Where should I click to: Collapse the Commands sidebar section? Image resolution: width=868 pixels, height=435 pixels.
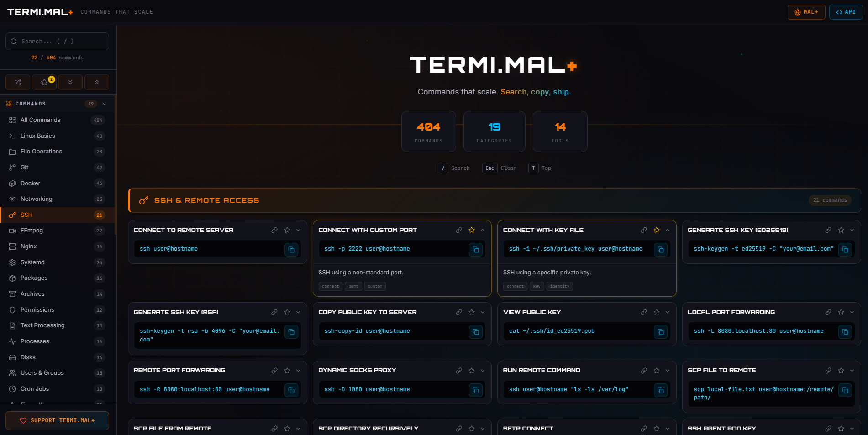pos(104,104)
